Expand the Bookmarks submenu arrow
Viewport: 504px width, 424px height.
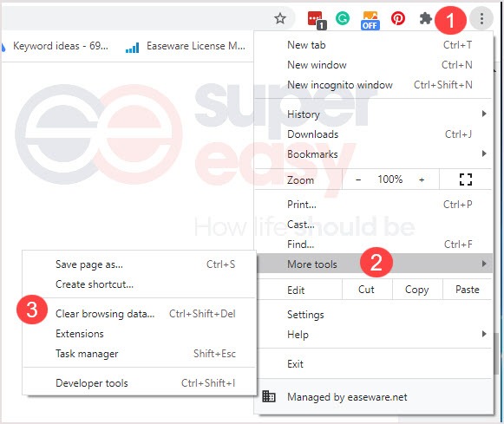pos(484,153)
